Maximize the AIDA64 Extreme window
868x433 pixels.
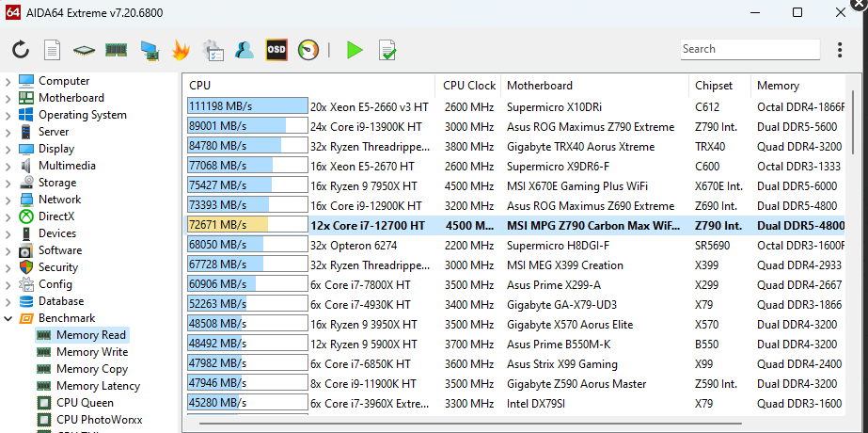point(797,12)
